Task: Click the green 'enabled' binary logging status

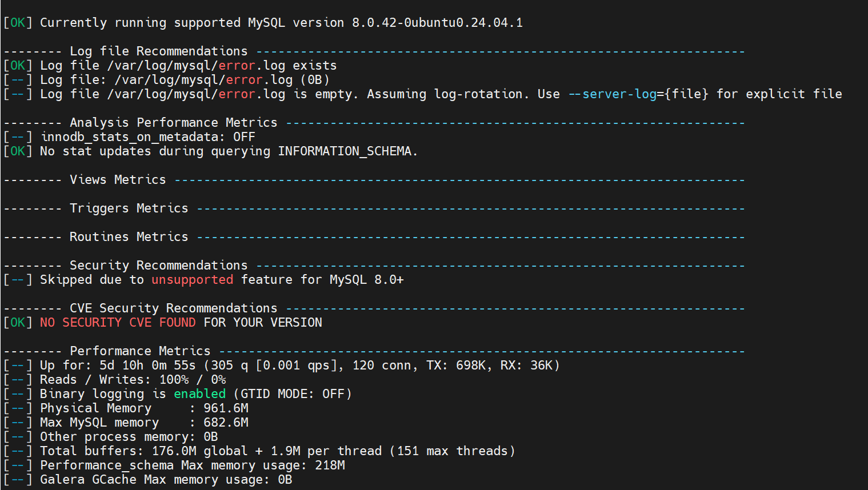Action: coord(199,394)
